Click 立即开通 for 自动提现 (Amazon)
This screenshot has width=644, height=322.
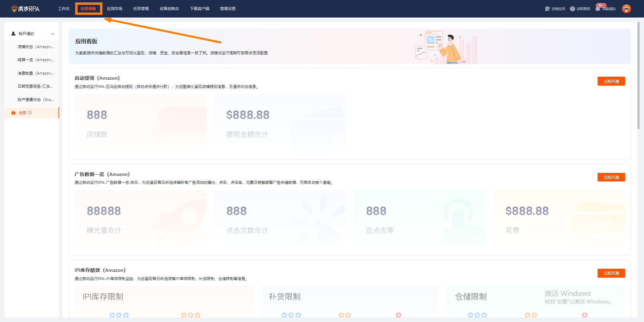click(x=611, y=81)
